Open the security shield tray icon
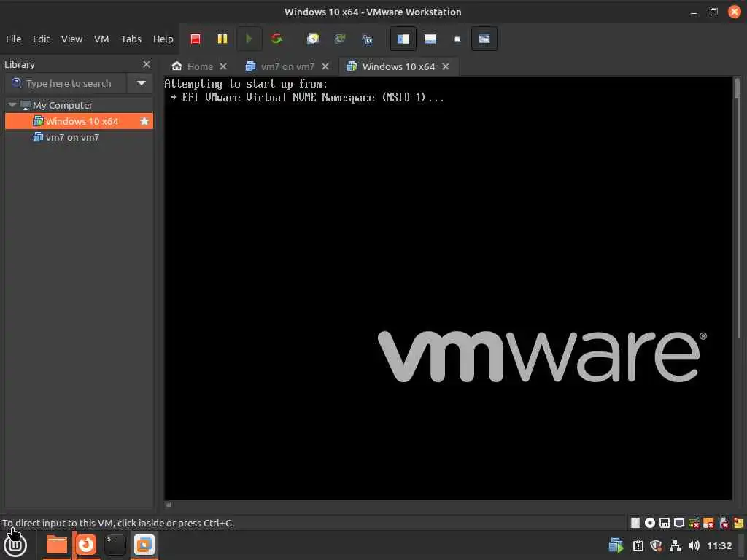747x560 pixels. [x=657, y=545]
